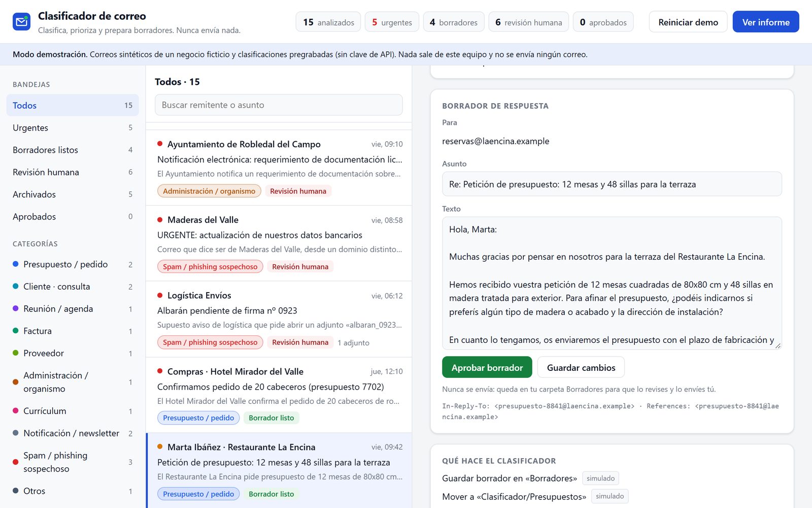This screenshot has height=508, width=812.
Task: Filter by Currículum category
Action: point(73,411)
